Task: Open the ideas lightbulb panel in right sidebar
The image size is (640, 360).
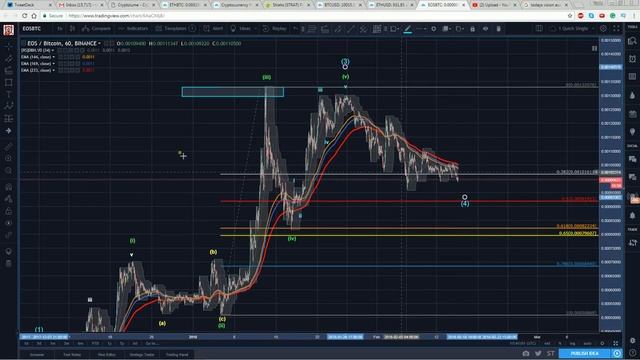Action: point(632,131)
